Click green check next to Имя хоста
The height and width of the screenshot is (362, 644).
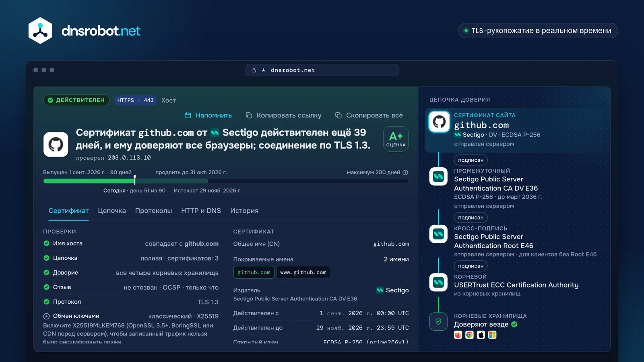[46, 243]
